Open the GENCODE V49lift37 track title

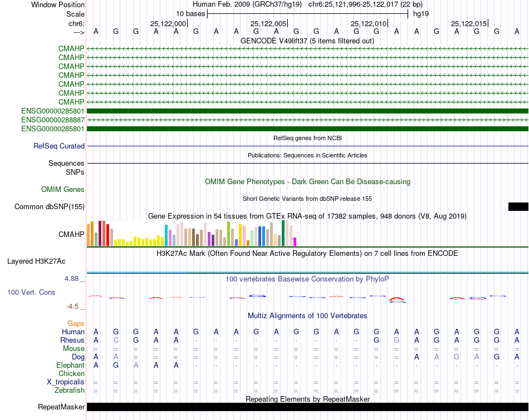coord(307,41)
